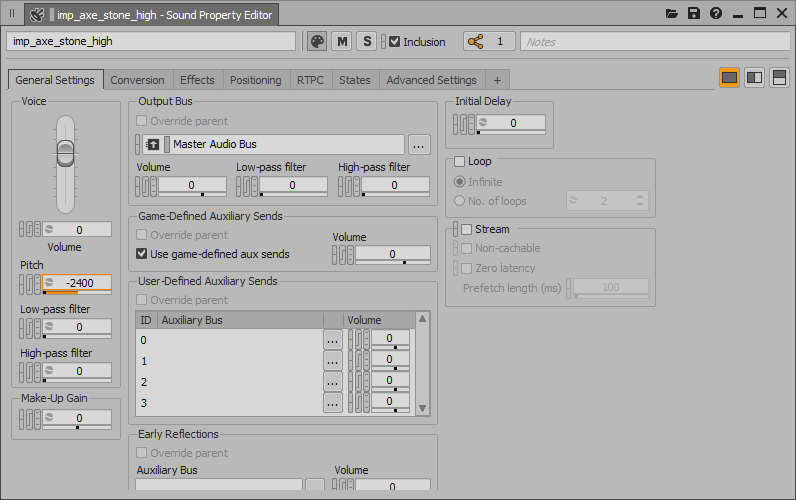Solo the sound with S button

point(367,41)
